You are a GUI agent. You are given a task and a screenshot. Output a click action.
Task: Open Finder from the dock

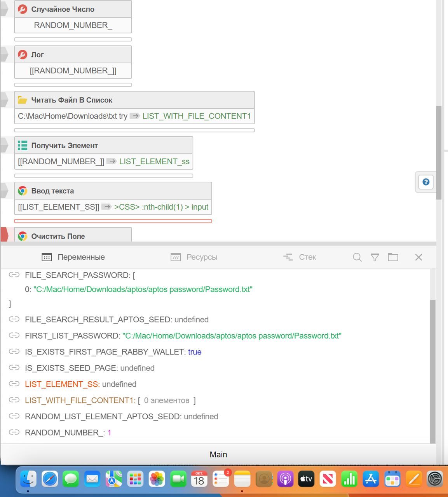pos(28,479)
